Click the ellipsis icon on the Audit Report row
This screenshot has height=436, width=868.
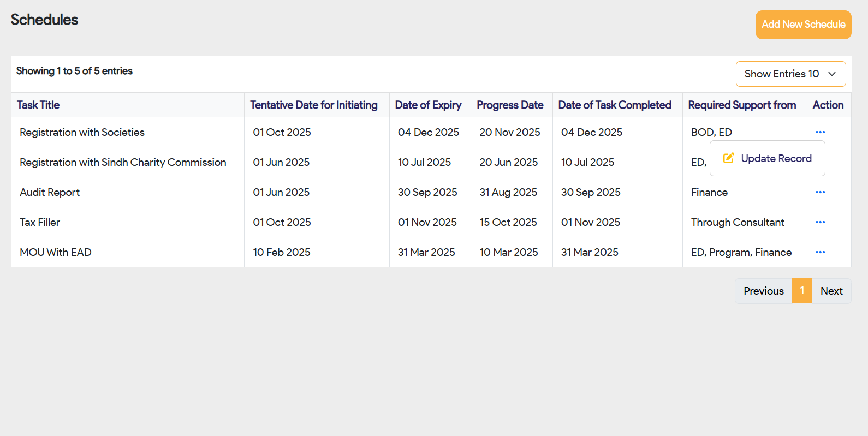pyautogui.click(x=821, y=192)
